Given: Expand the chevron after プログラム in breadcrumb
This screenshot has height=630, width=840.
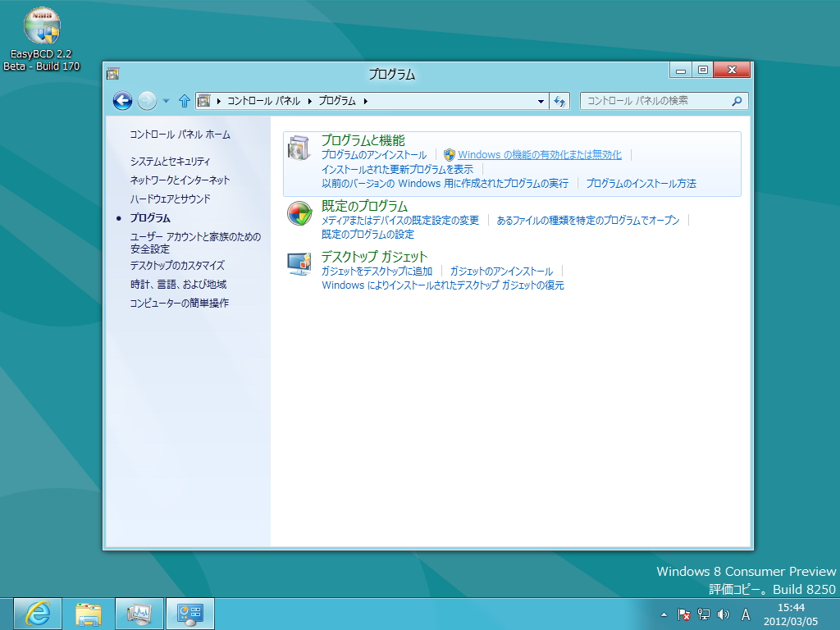Looking at the screenshot, I should [x=364, y=101].
